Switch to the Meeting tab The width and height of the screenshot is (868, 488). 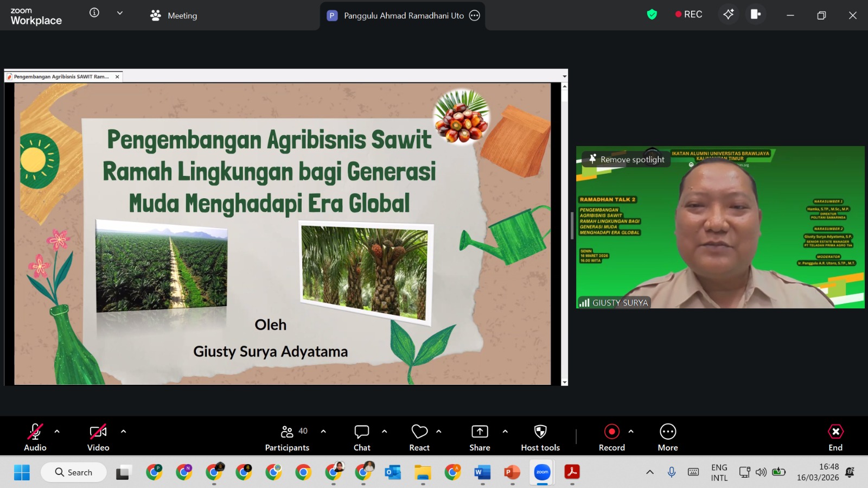174,16
